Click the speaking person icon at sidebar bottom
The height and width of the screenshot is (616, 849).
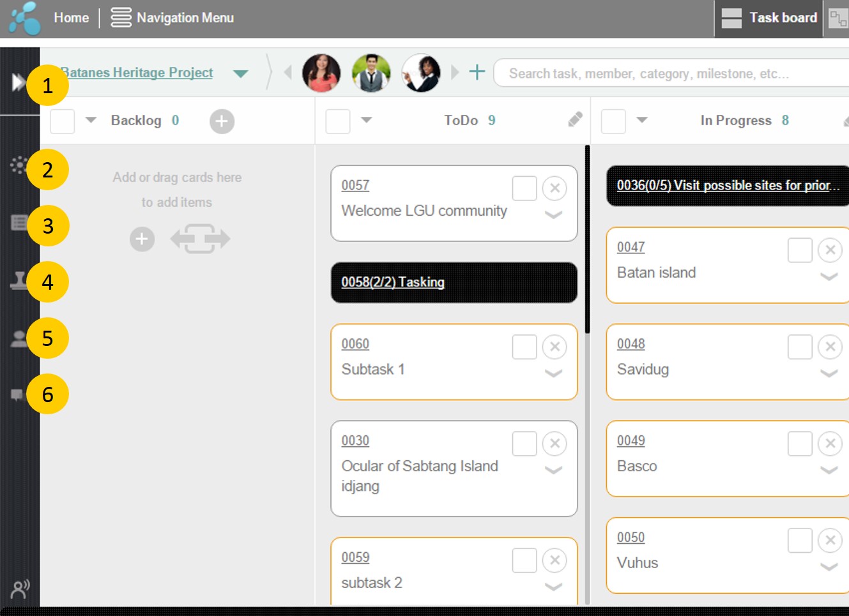(x=20, y=589)
